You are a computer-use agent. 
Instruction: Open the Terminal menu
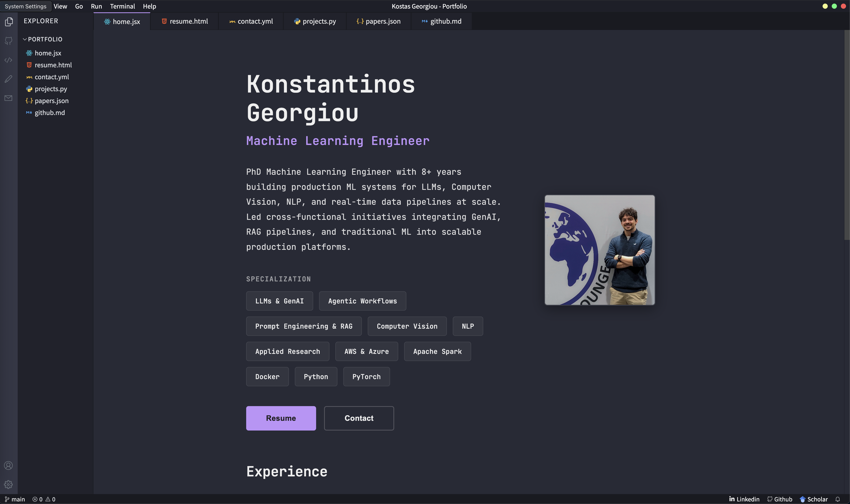pos(122,6)
